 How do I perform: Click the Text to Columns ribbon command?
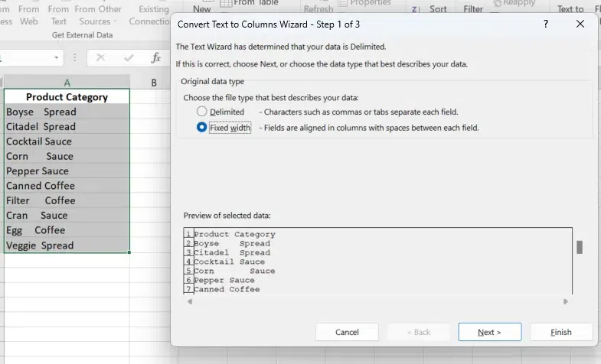[570, 9]
